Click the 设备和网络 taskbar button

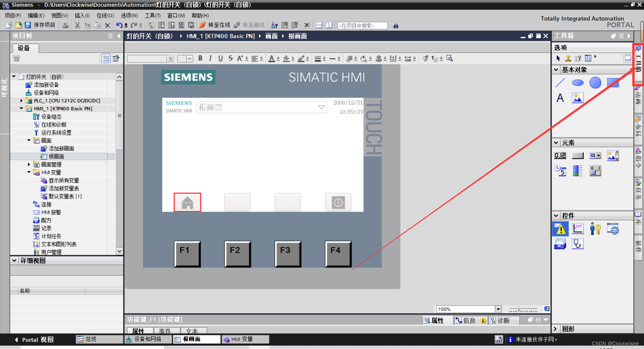[148, 339]
